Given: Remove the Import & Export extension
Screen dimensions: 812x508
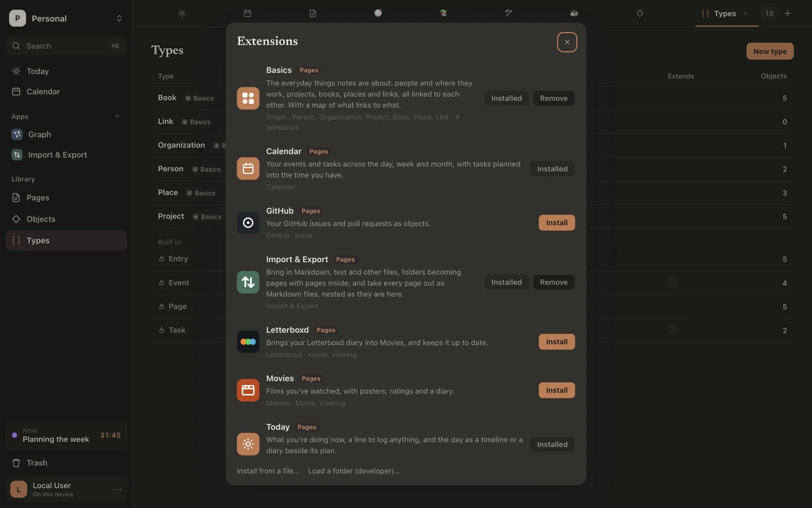Looking at the screenshot, I should (x=554, y=282).
